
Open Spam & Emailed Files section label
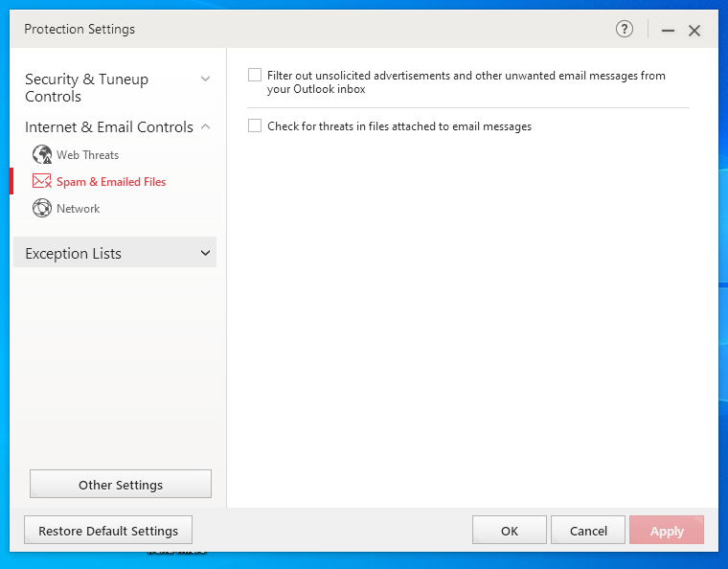pos(111,181)
